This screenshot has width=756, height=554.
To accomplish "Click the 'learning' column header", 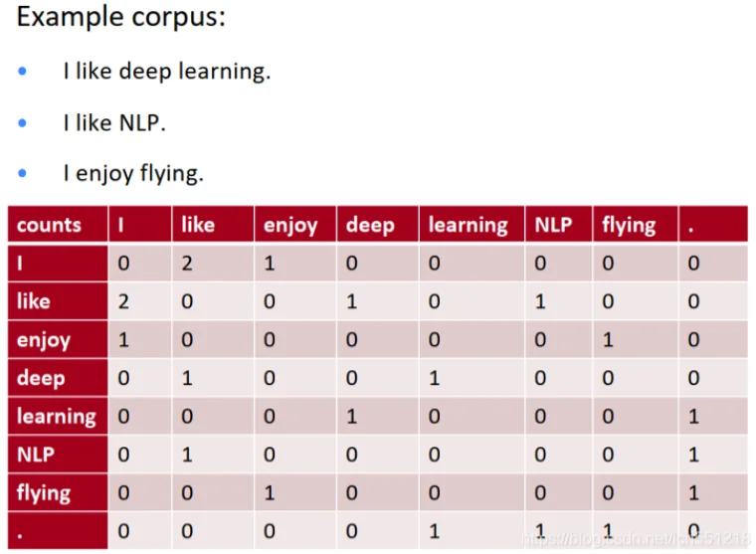I will pos(468,226).
